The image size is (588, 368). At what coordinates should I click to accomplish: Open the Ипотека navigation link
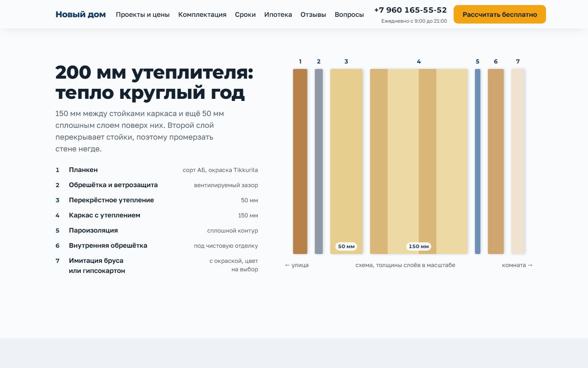coord(278,14)
